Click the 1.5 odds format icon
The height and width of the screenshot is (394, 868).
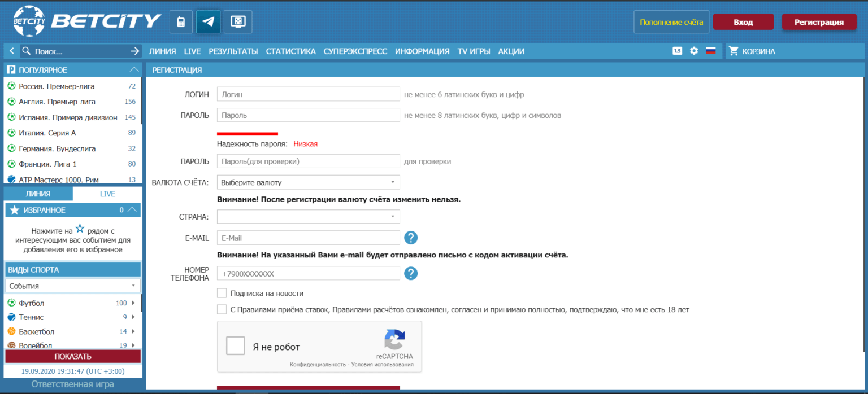click(x=678, y=51)
